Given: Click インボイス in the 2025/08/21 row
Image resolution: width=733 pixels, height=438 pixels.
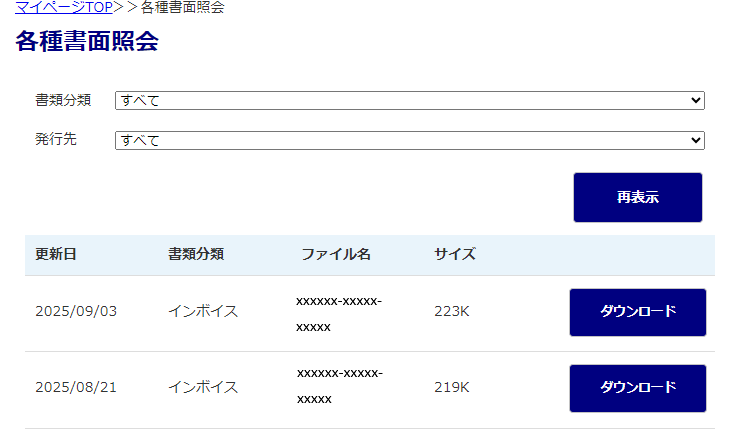Looking at the screenshot, I should coord(203,387).
